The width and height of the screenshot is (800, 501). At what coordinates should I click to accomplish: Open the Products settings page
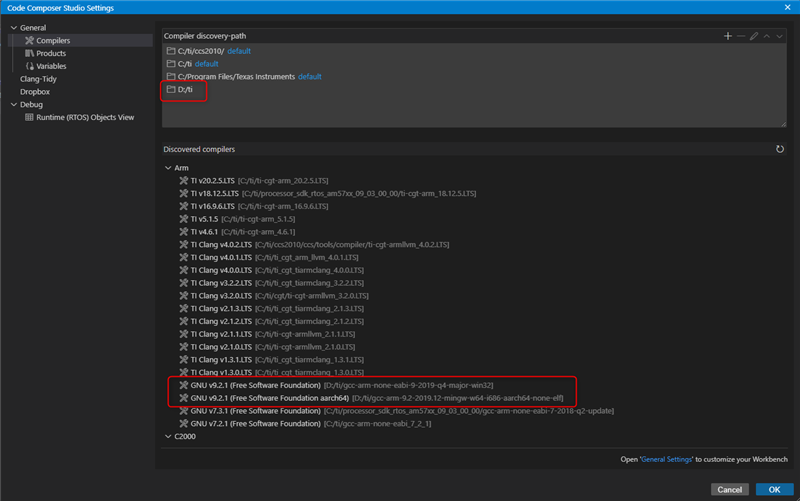51,53
